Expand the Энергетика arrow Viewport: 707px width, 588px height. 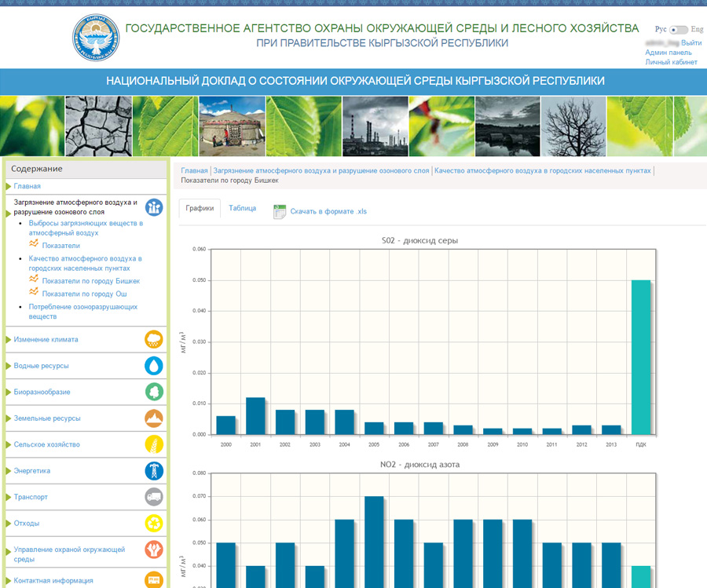[x=8, y=470]
